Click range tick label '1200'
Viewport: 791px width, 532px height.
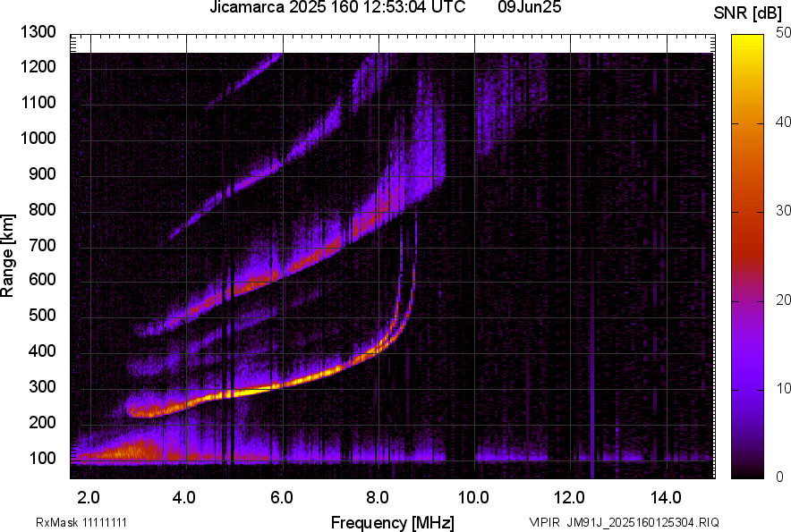pyautogui.click(x=38, y=66)
